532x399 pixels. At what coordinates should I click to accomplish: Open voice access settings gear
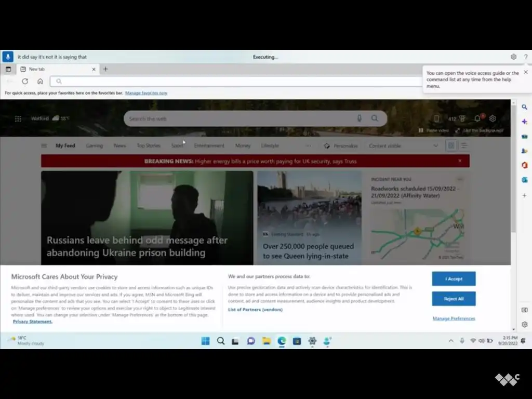(x=514, y=57)
